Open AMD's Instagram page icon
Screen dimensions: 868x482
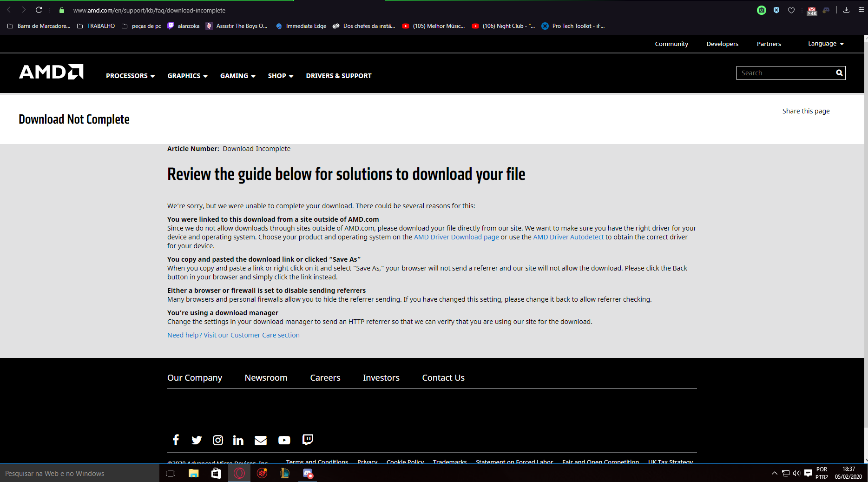coord(218,440)
